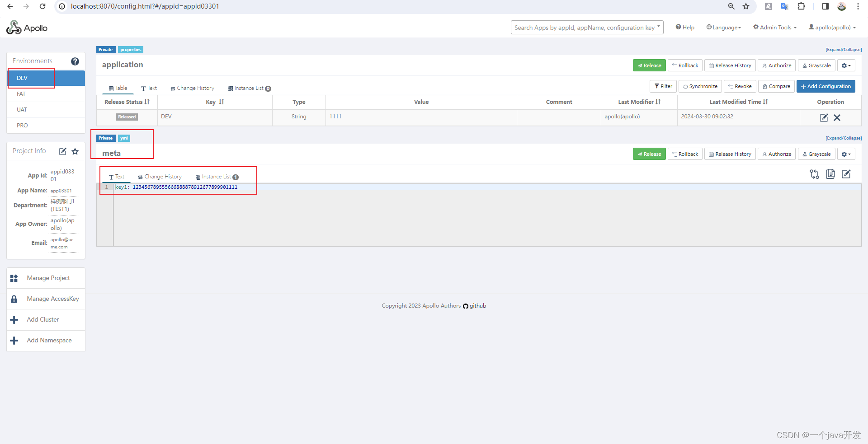Select DEV environment
The width and height of the screenshot is (868, 444).
(46, 78)
